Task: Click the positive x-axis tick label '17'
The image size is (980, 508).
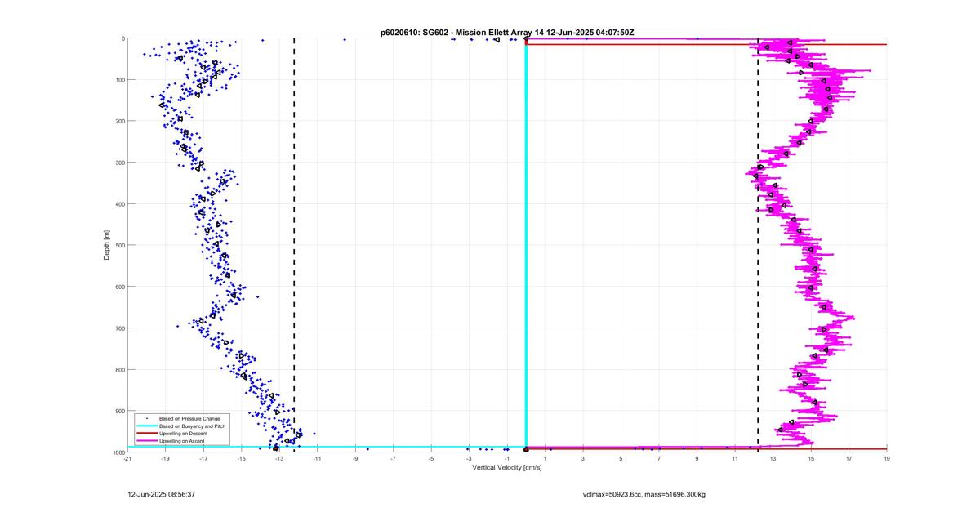Action: click(x=849, y=458)
